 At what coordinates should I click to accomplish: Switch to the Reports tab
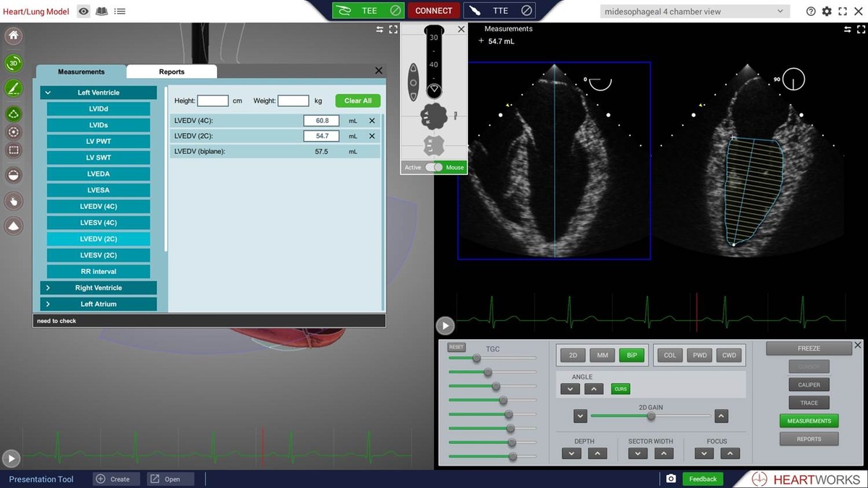(x=171, y=72)
